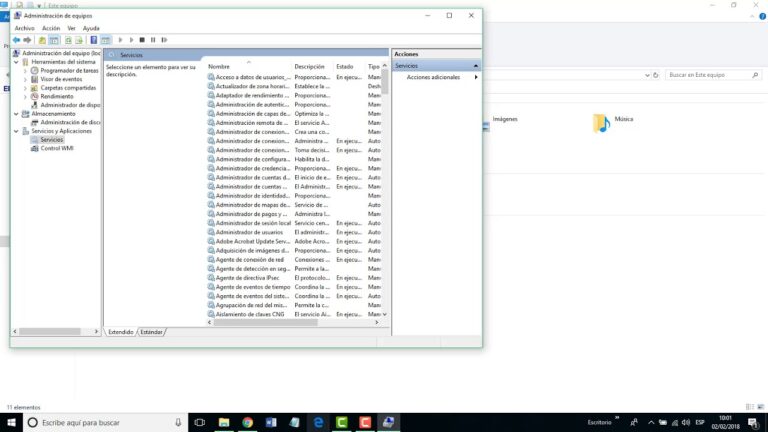Collapse the Herramientas del sistema node
The height and width of the screenshot is (432, 768).
tap(16, 62)
